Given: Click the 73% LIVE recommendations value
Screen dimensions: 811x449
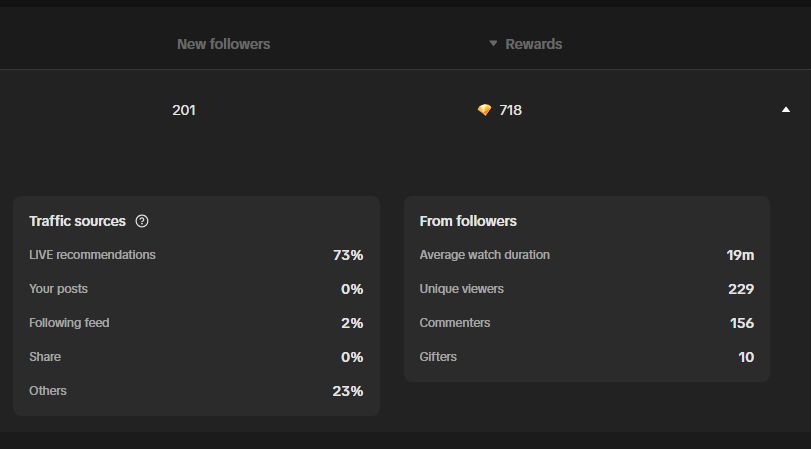Looking at the screenshot, I should 348,255.
